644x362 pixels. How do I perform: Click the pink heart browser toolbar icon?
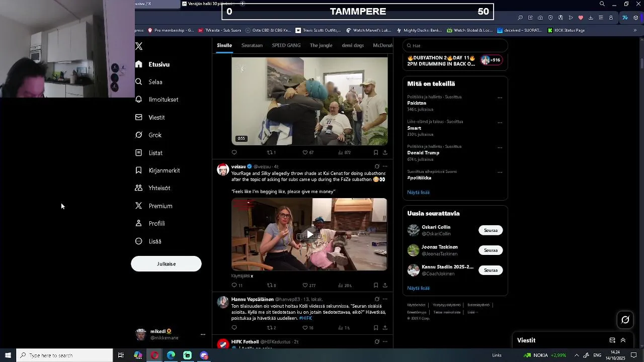[581, 18]
